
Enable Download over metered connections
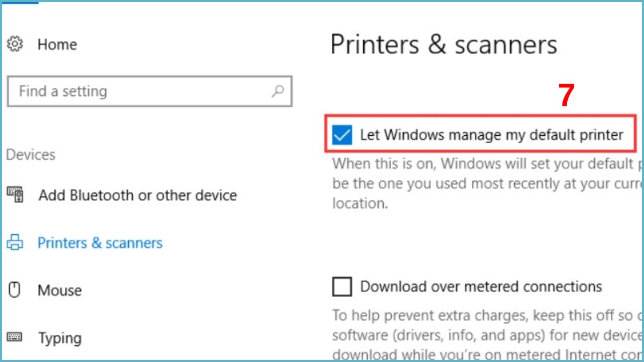click(341, 286)
